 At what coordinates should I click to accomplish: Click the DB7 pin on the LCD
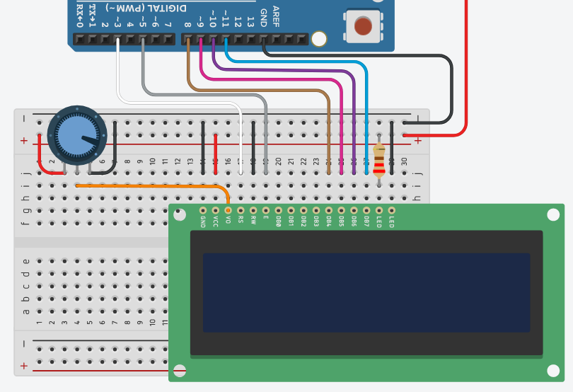click(x=366, y=210)
